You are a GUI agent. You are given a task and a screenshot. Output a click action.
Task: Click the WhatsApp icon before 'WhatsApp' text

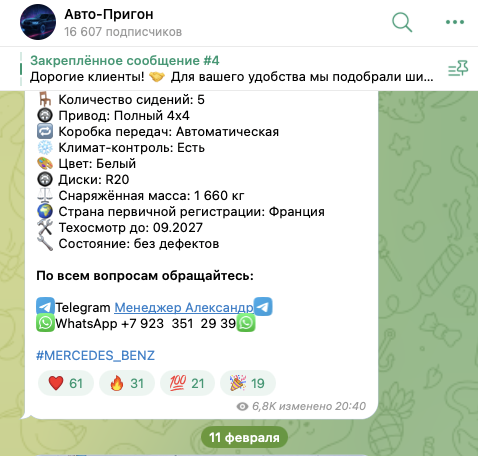[x=45, y=323]
